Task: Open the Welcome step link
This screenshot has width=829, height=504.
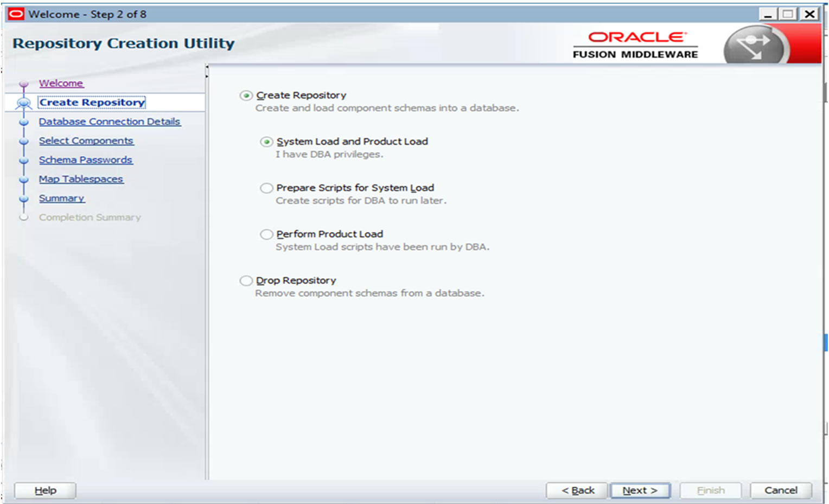Action: click(61, 83)
